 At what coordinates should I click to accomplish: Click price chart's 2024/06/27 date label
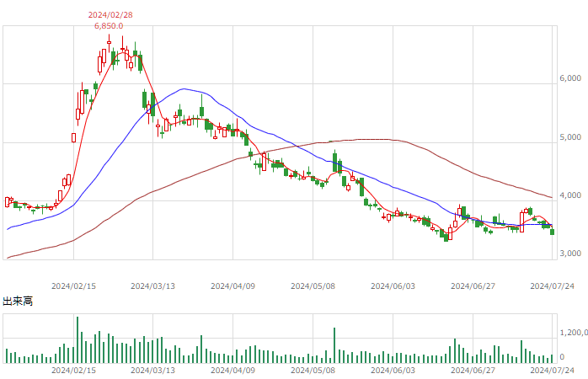click(x=473, y=286)
